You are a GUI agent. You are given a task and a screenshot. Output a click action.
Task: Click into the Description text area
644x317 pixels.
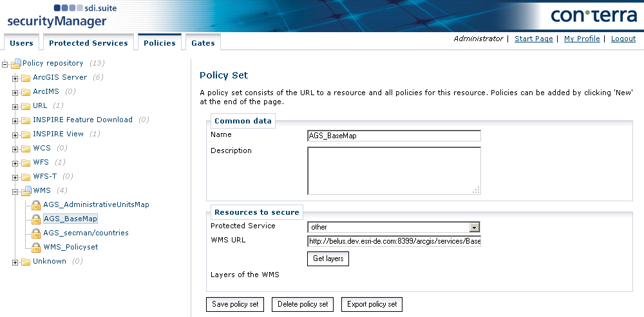[393, 170]
